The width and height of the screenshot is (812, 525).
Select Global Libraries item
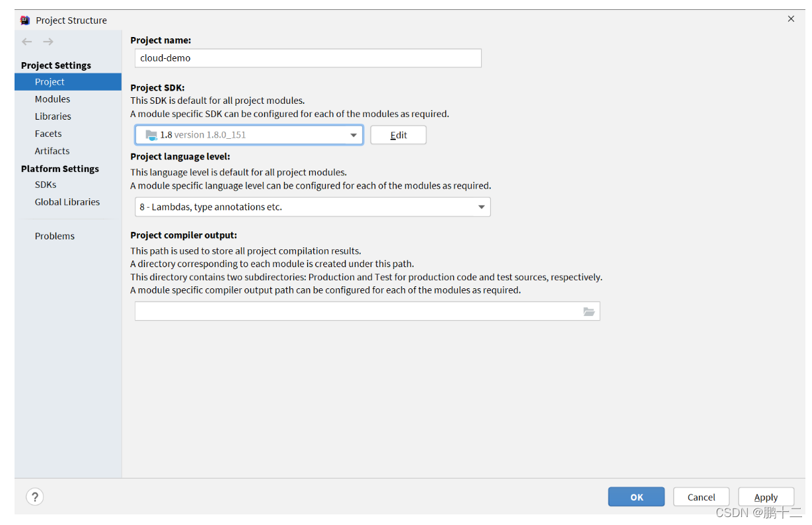(x=68, y=202)
